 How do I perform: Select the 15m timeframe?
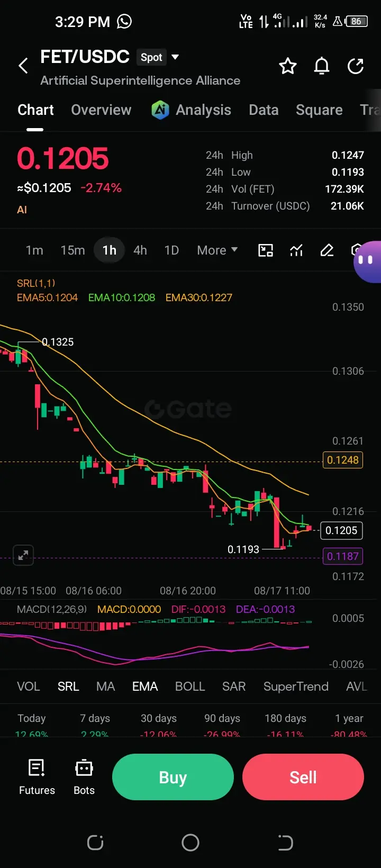coord(72,250)
